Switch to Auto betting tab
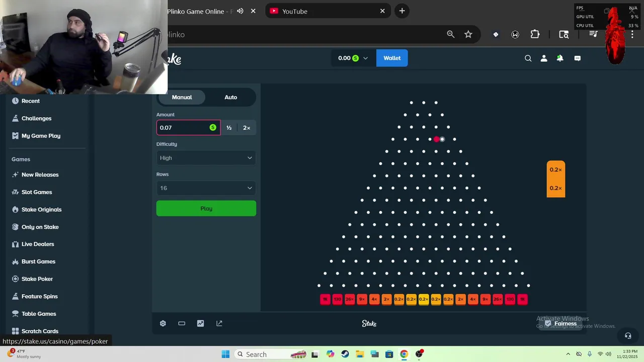The image size is (644, 362). point(230,97)
